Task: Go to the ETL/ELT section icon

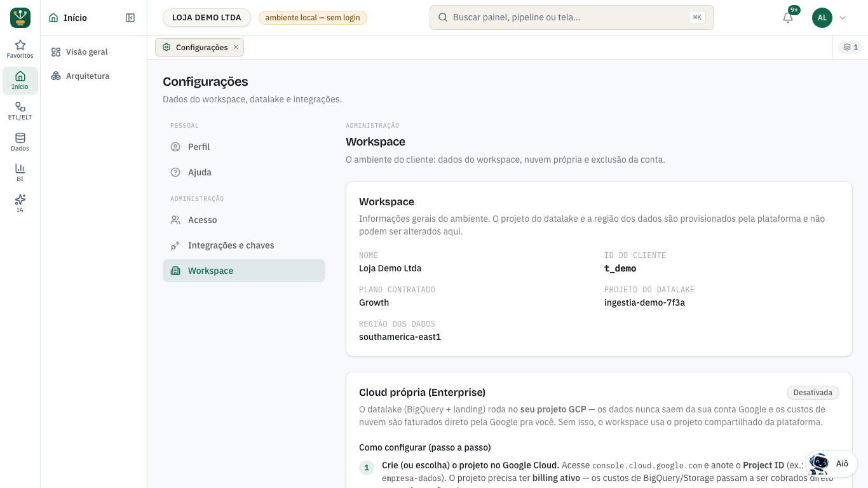Action: pos(20,111)
